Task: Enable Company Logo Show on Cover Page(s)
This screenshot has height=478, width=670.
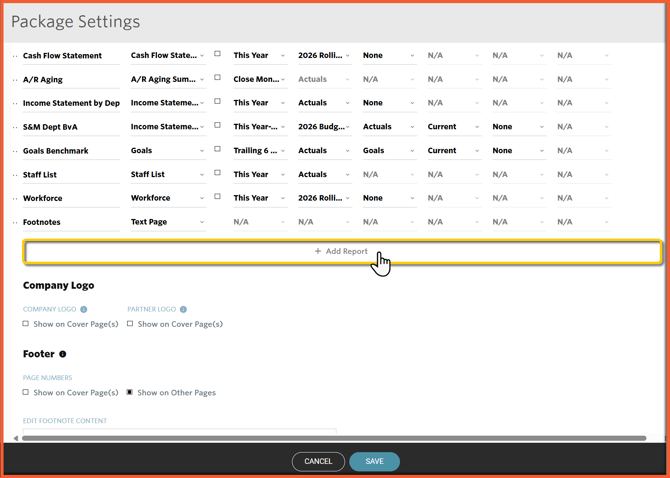Action: [x=26, y=324]
